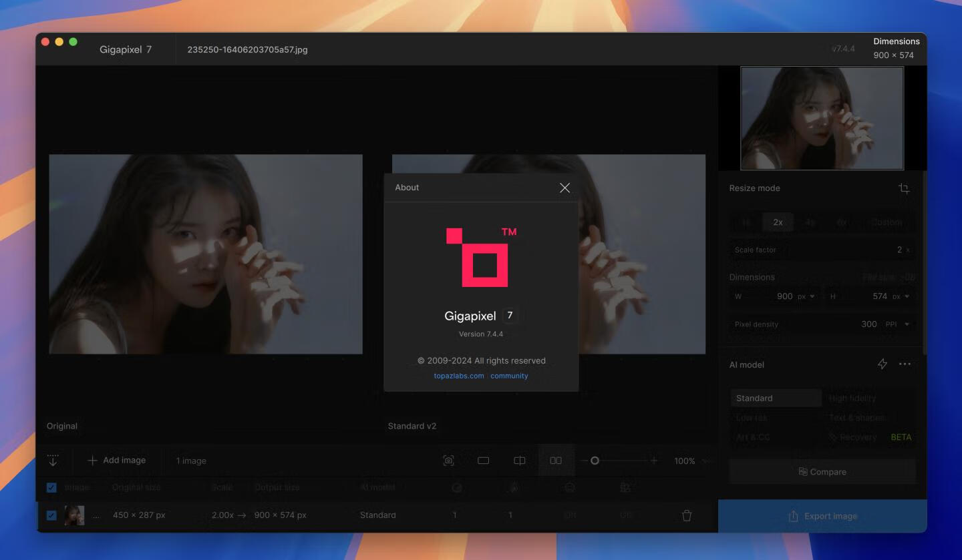962x560 pixels.
Task: Click the zoom out minus icon
Action: click(585, 461)
